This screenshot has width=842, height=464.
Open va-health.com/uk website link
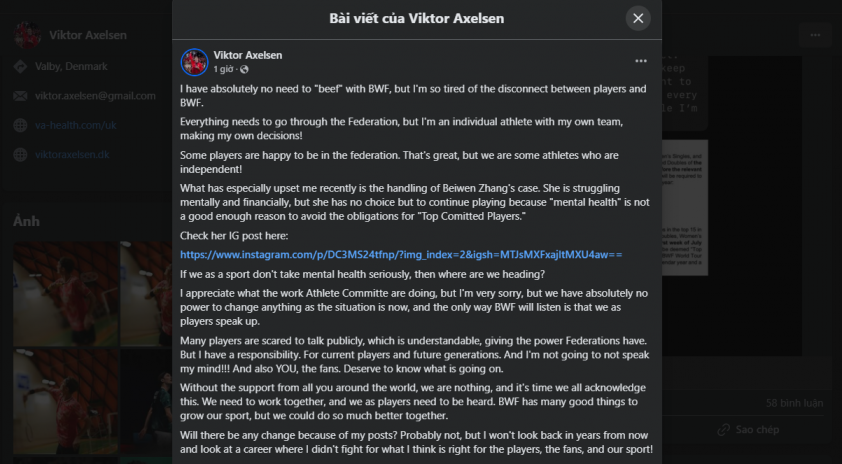coord(76,125)
